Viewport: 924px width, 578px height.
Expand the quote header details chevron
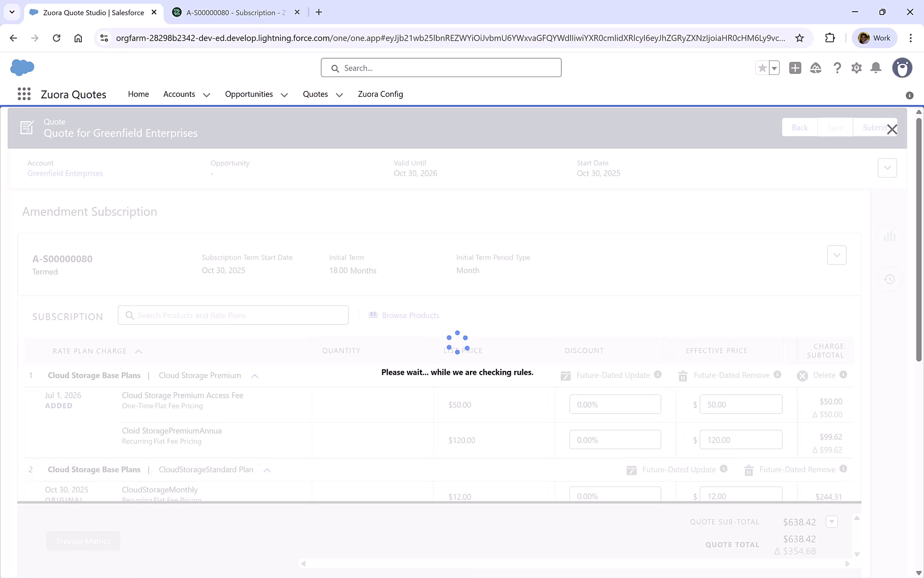tap(887, 168)
